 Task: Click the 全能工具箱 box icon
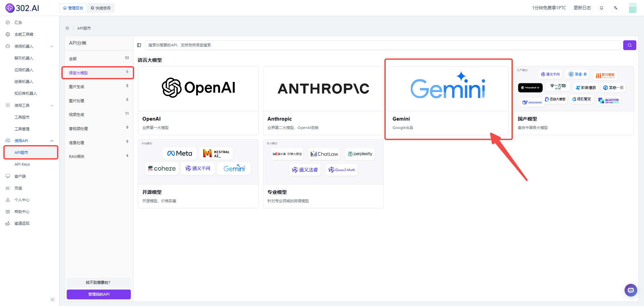[x=8, y=34]
